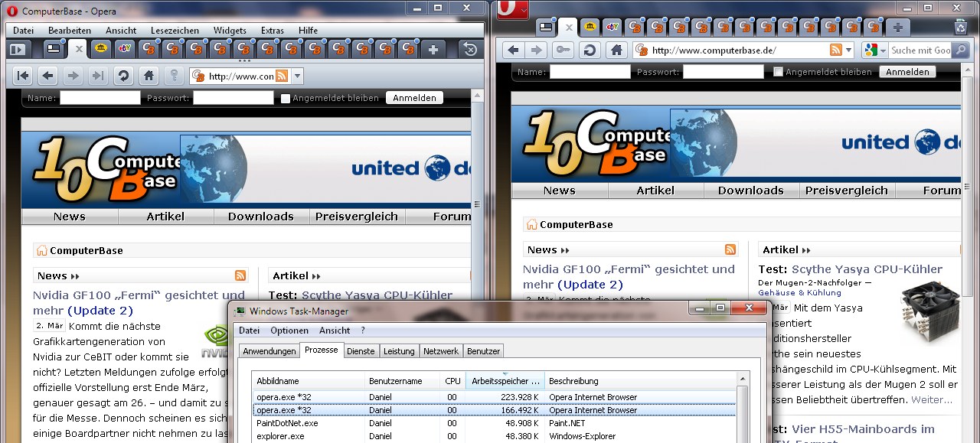This screenshot has width=980, height=443.
Task: Go to the home page in menu-bar Opera window
Action: 149,76
